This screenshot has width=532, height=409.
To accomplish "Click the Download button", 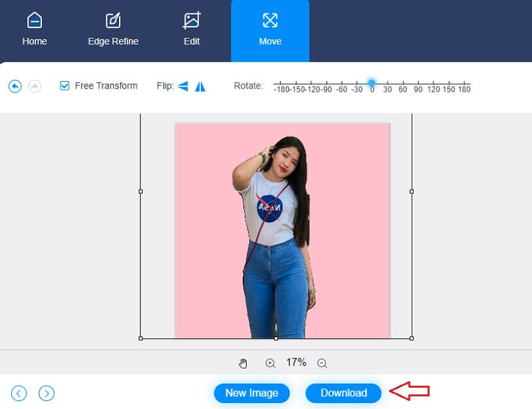I will pyautogui.click(x=344, y=393).
